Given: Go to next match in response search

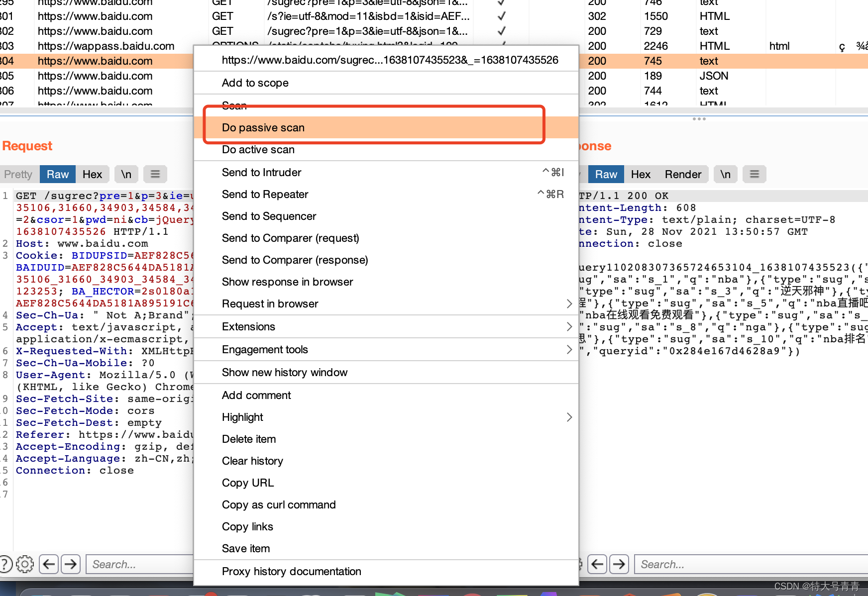Looking at the screenshot, I should [619, 564].
